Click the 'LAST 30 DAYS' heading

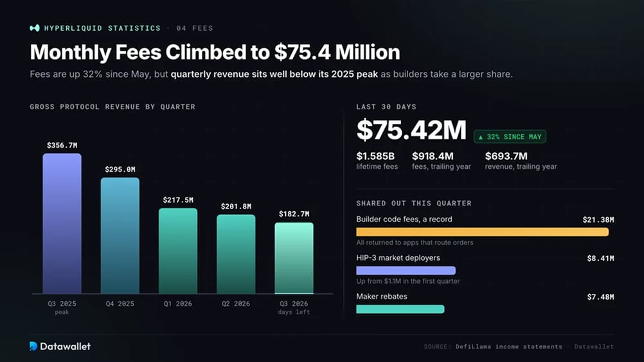point(386,107)
